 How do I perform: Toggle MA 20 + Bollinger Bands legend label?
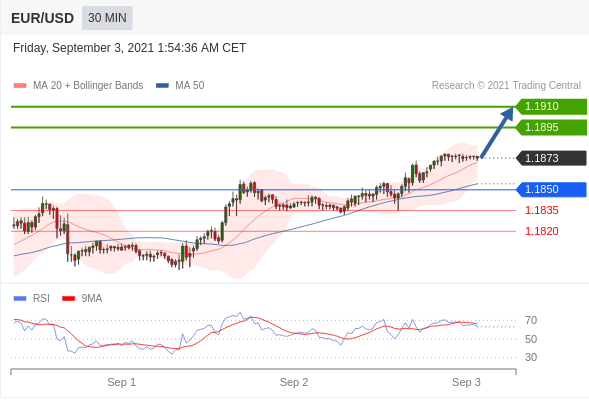(x=88, y=86)
